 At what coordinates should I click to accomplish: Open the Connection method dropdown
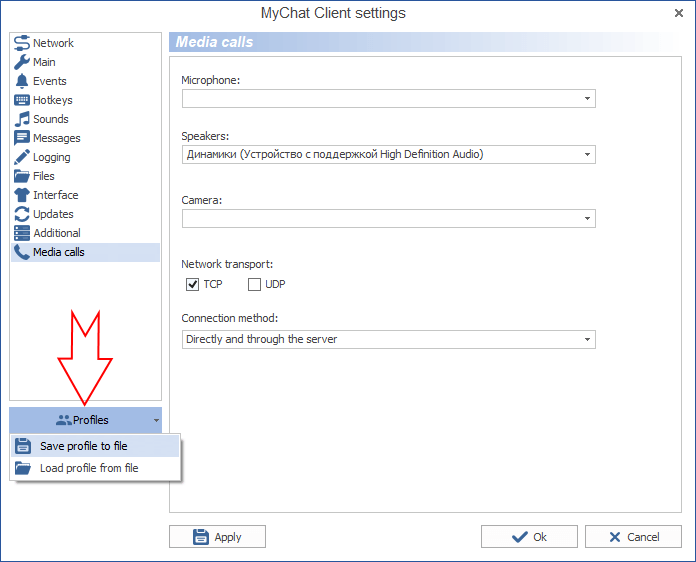(x=588, y=339)
